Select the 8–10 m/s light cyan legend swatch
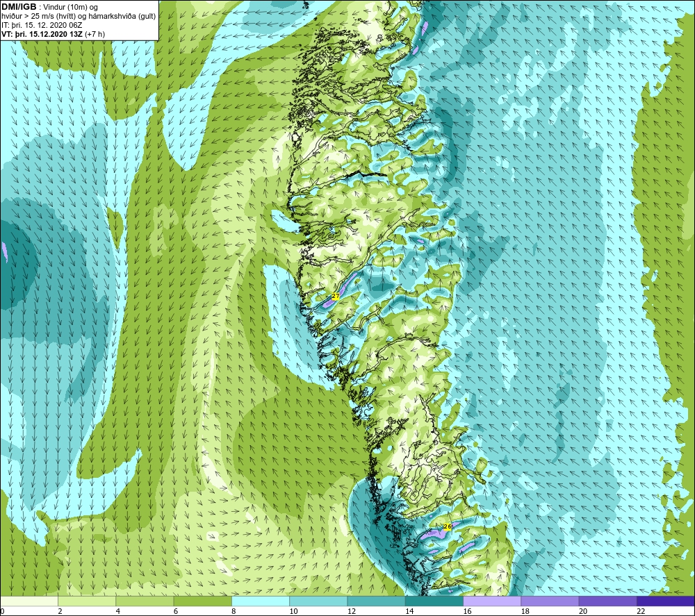Viewport: 695px width, 616px height. click(x=261, y=601)
